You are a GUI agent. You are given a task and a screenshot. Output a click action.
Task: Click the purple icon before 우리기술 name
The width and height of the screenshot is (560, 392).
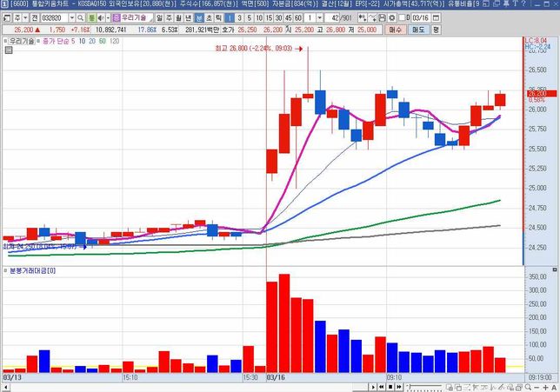pos(117,17)
